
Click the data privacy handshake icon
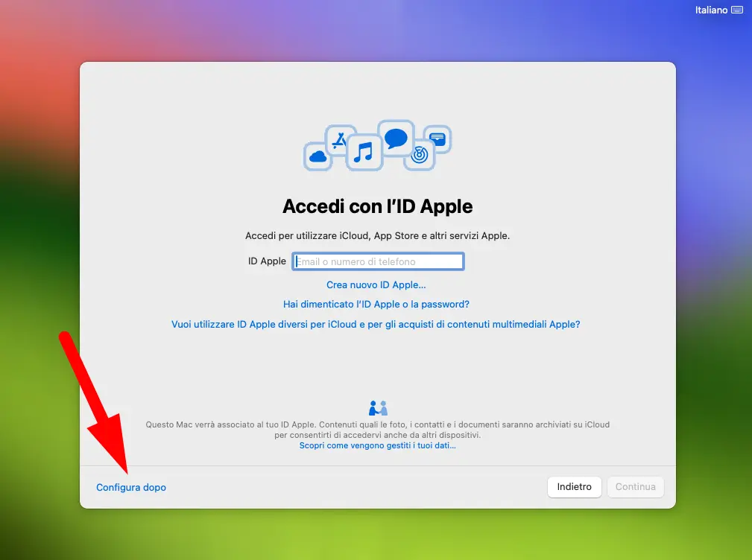pos(378,408)
